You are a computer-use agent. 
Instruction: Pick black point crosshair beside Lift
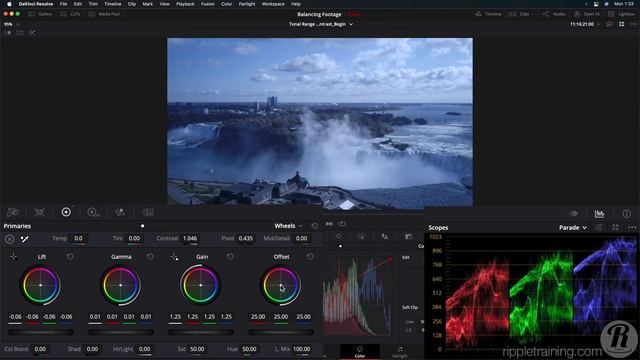pos(13,257)
